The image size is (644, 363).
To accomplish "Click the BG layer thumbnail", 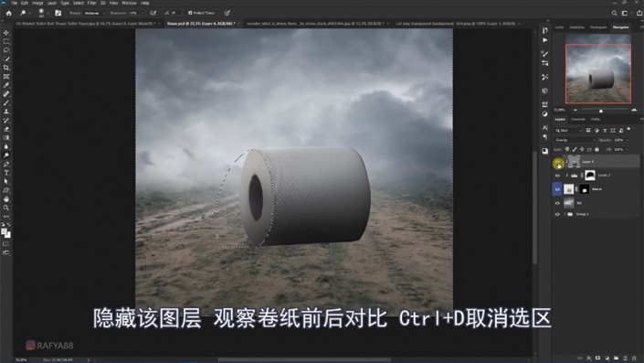I will 569,203.
